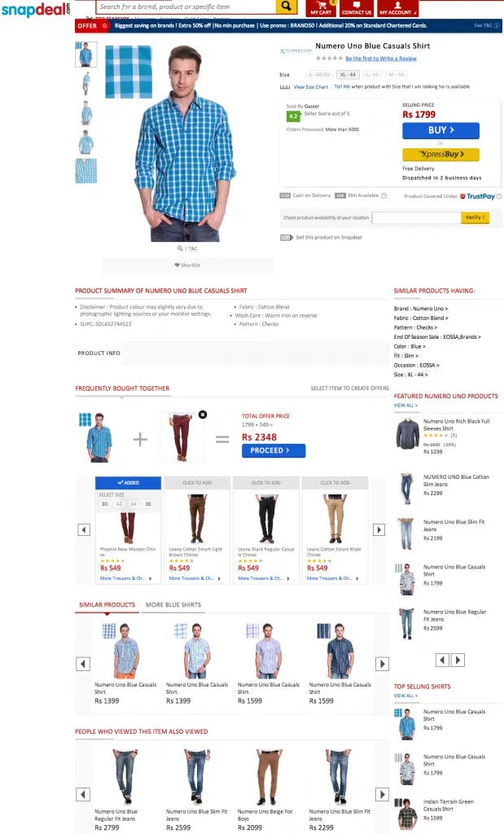Click the pincode availability input field
Screen dimensions: 504x834
point(416,217)
